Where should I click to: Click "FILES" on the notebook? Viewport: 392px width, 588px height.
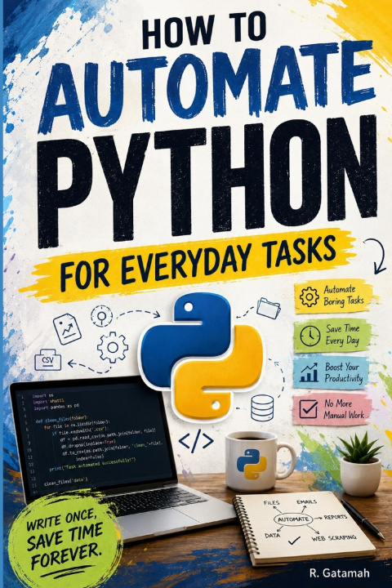pos(271,502)
